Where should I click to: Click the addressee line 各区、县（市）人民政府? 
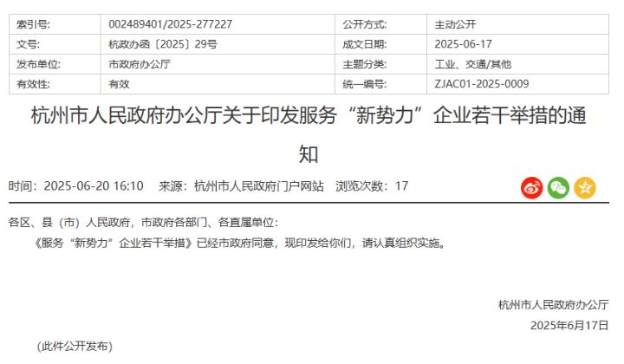[143, 223]
